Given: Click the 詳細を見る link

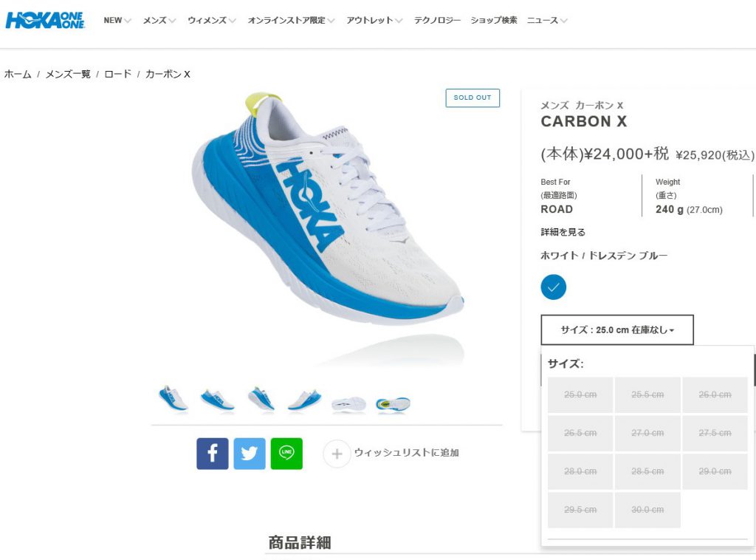Looking at the screenshot, I should pyautogui.click(x=563, y=232).
